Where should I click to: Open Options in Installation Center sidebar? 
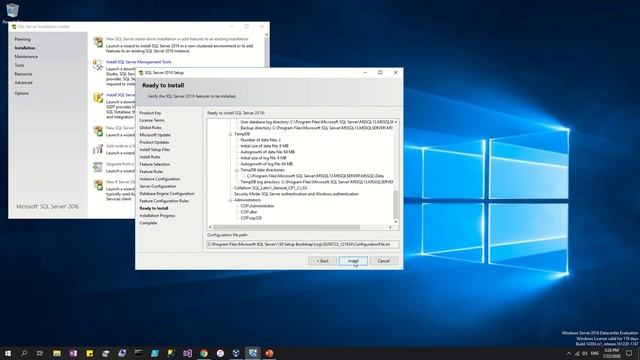pos(22,93)
